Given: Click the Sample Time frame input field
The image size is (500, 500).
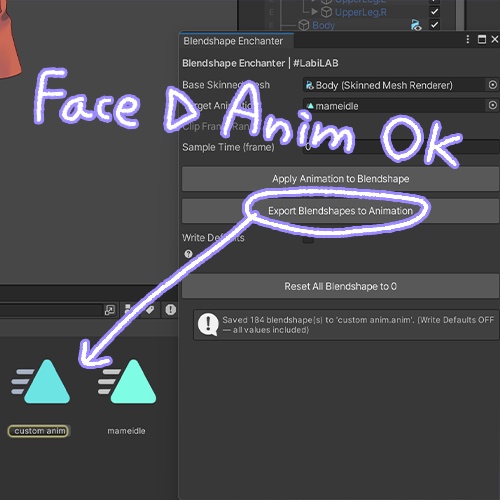Looking at the screenshot, I should [x=401, y=147].
